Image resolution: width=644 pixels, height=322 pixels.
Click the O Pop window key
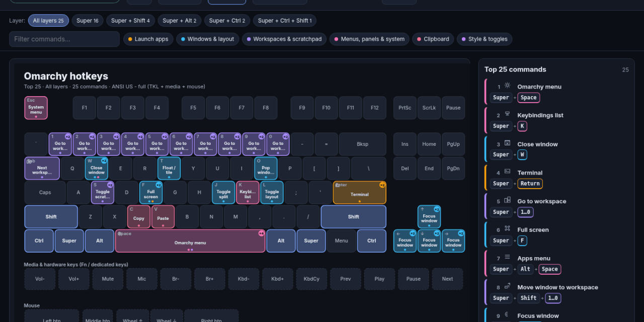(x=266, y=169)
